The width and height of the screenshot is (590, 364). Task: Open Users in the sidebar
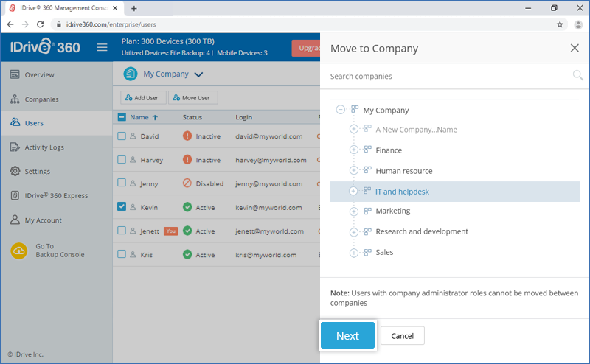tap(57, 123)
